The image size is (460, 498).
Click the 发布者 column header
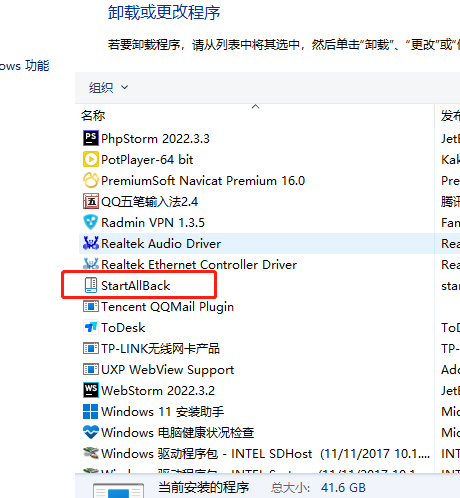pos(450,116)
